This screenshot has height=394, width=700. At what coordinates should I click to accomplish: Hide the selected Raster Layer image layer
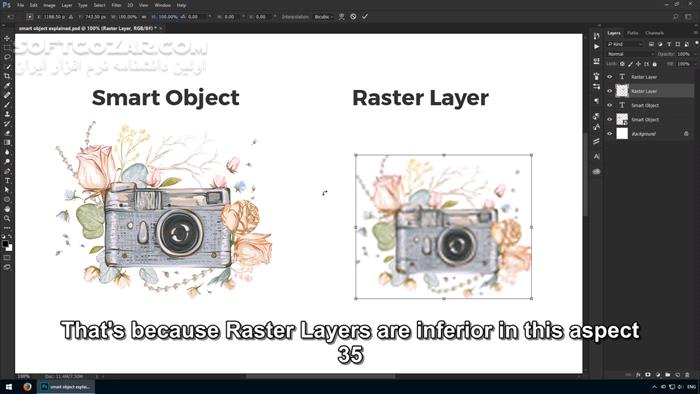point(609,91)
